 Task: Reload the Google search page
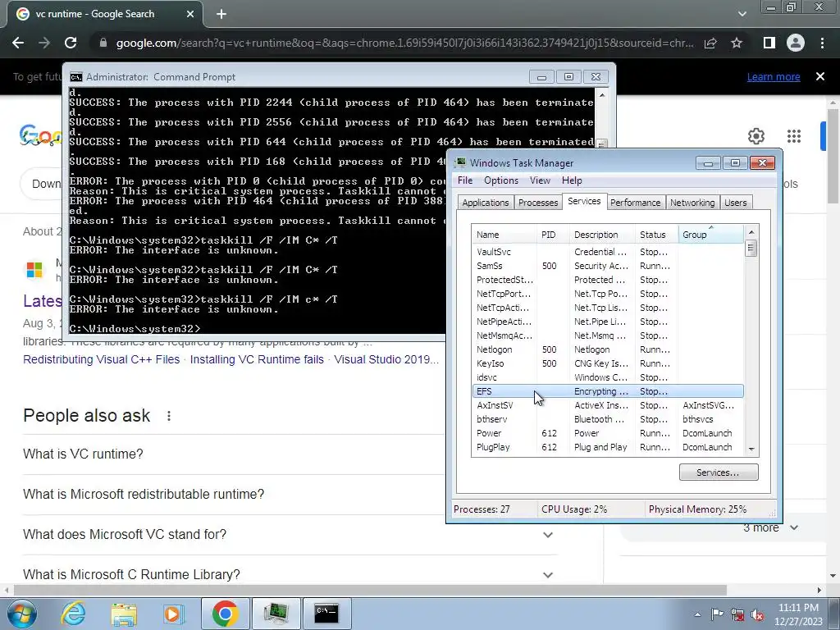click(x=71, y=43)
